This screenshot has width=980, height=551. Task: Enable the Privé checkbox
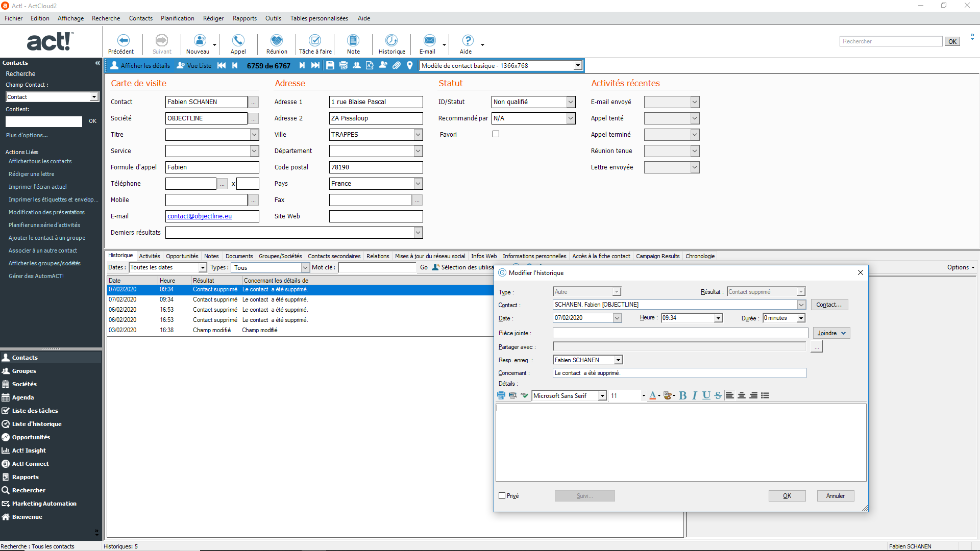[x=502, y=496]
